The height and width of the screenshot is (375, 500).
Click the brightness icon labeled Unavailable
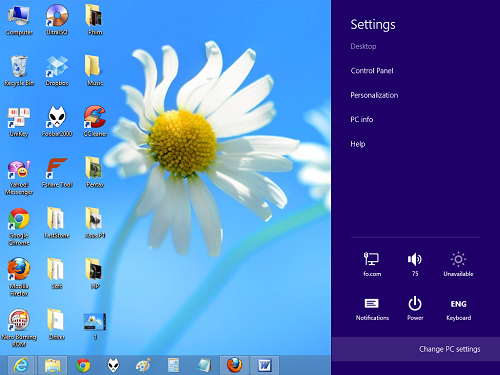click(458, 264)
